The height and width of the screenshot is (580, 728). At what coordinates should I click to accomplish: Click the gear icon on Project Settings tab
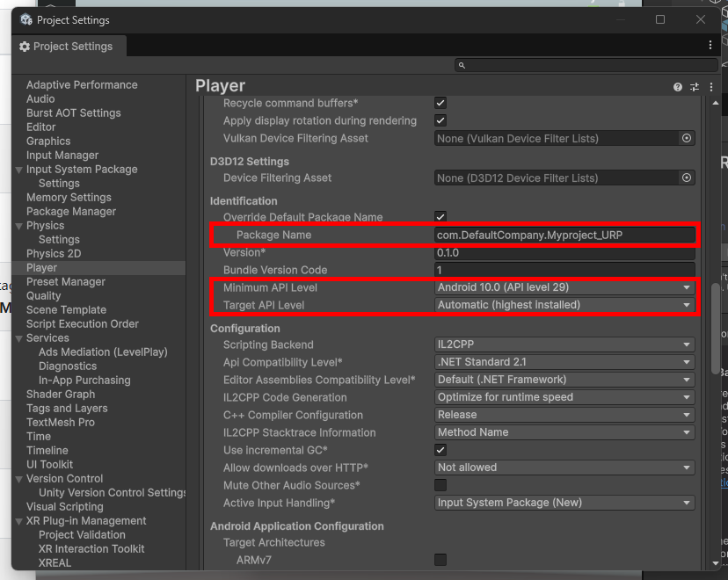click(25, 47)
